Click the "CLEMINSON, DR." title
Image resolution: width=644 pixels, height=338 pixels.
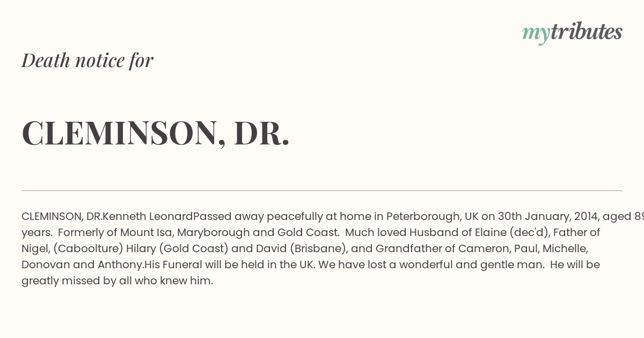[156, 133]
